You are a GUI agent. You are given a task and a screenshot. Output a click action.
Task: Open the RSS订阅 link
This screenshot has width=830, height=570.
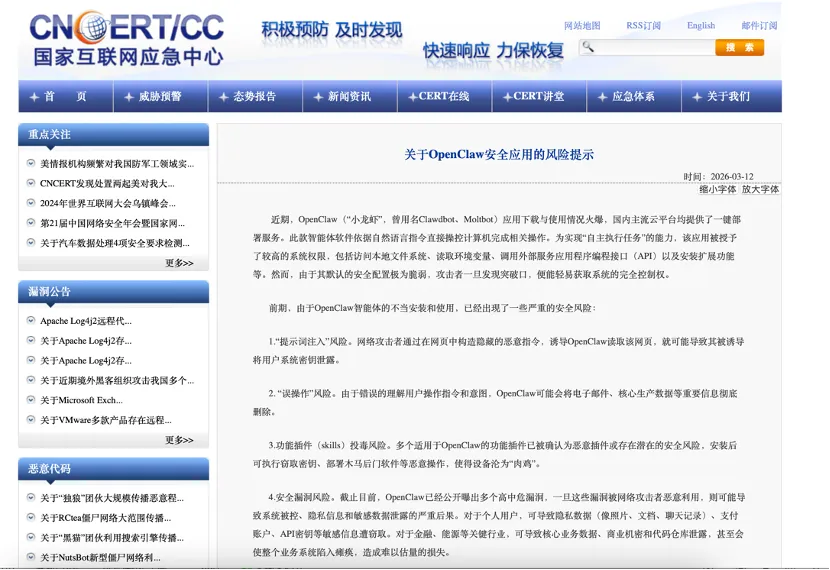[644, 25]
